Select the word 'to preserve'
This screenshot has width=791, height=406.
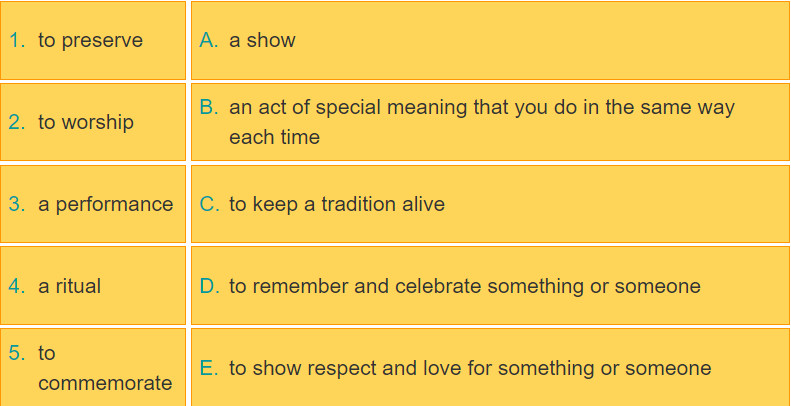pos(90,40)
